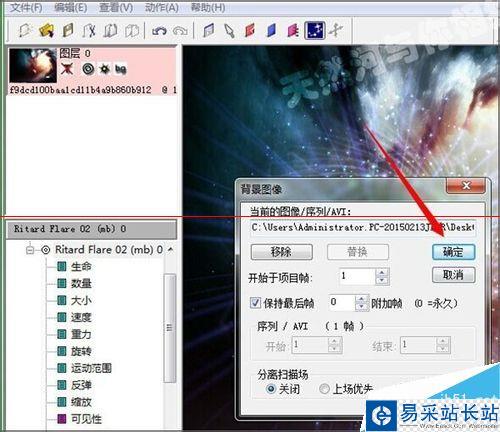Increase 附加帧 value with the up arrow
Image resolution: width=500 pixels, height=432 pixels.
click(x=362, y=299)
